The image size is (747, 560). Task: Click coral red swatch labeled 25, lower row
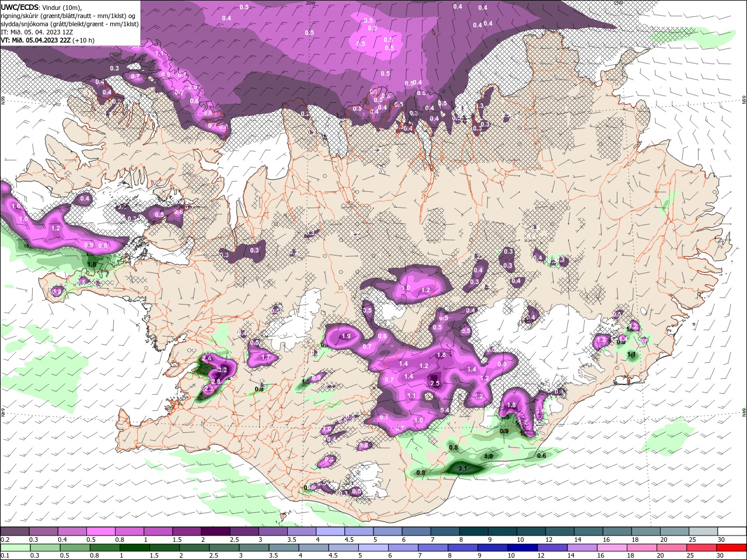(x=701, y=548)
